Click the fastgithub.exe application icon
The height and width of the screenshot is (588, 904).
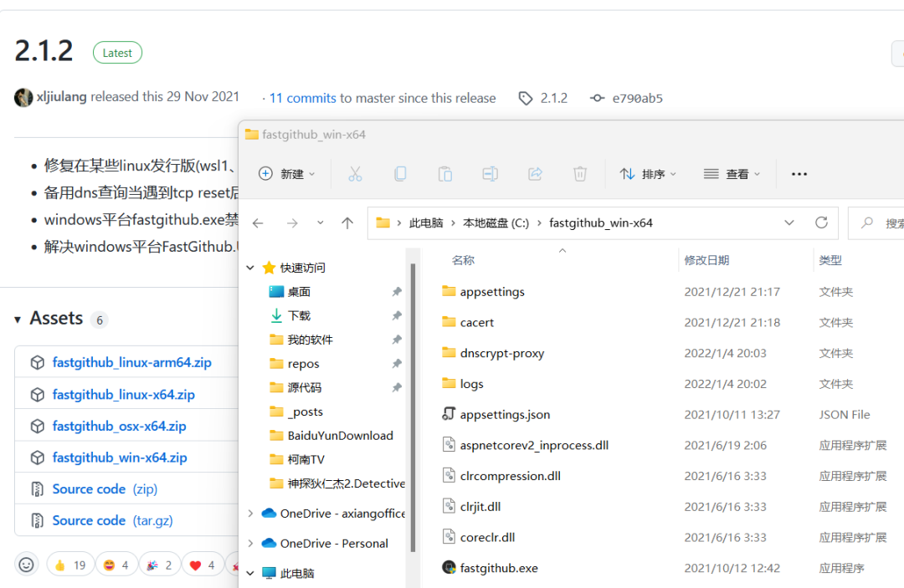449,567
